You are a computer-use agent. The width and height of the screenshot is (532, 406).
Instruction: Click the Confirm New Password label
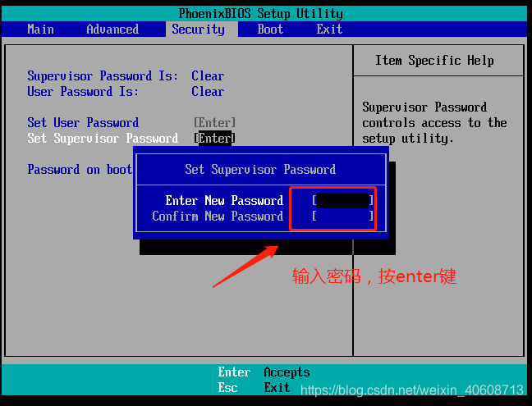(218, 217)
